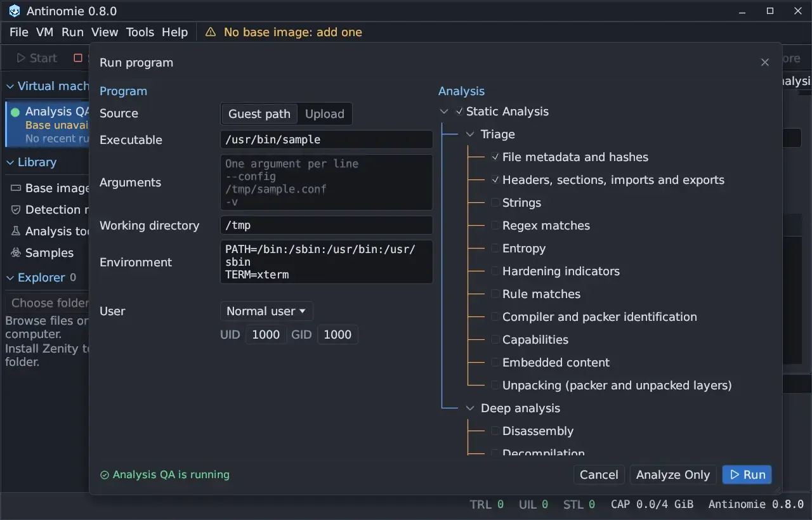Click the blue Run button
Screen dimensions: 812x520
pyautogui.click(x=747, y=475)
